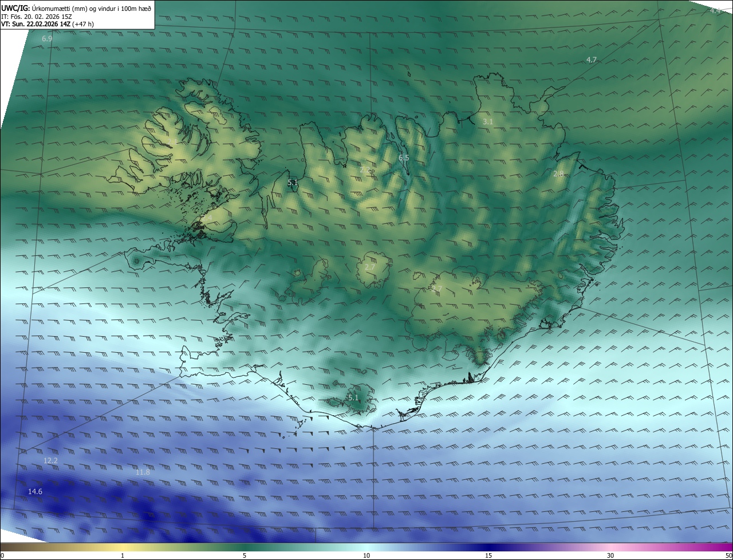The width and height of the screenshot is (733, 560).
Task: Click 2.7 inside the round central glacier outline
Action: point(370,267)
